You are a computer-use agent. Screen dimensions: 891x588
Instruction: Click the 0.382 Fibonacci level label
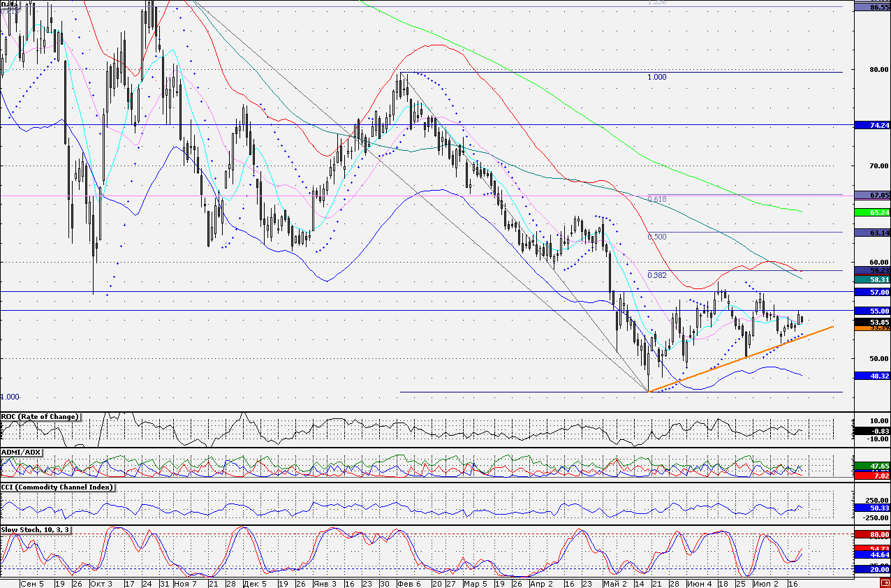coord(658,276)
